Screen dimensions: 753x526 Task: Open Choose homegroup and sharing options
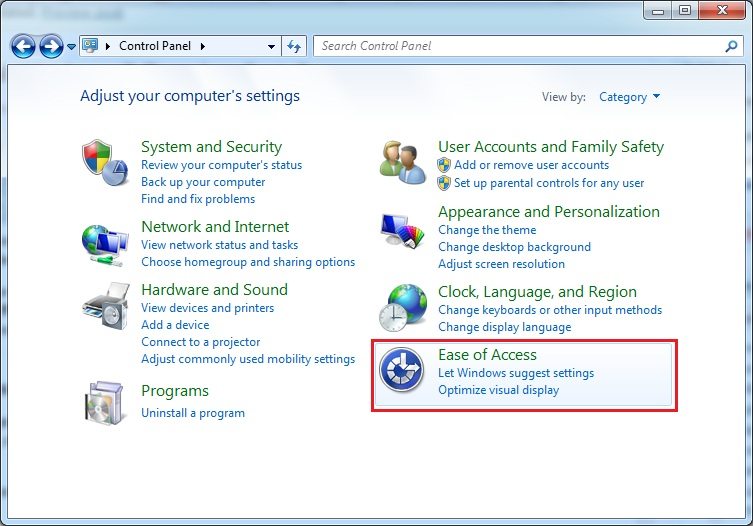(248, 262)
